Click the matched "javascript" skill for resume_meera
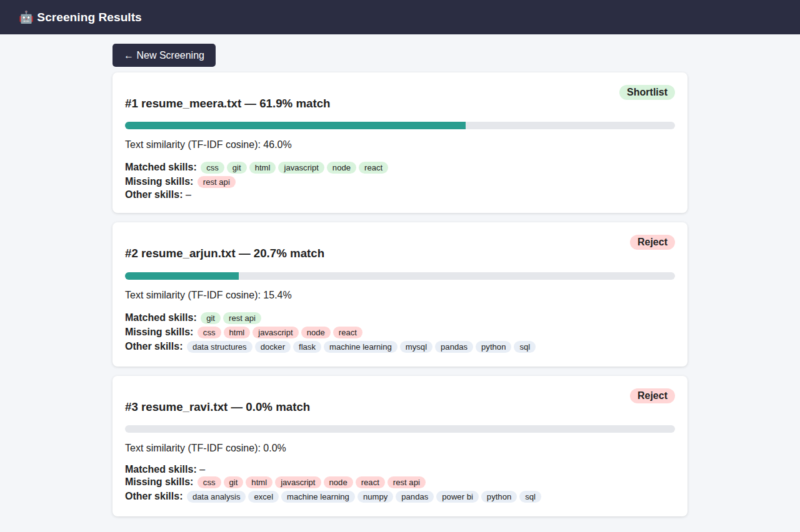800x532 pixels. 301,167
